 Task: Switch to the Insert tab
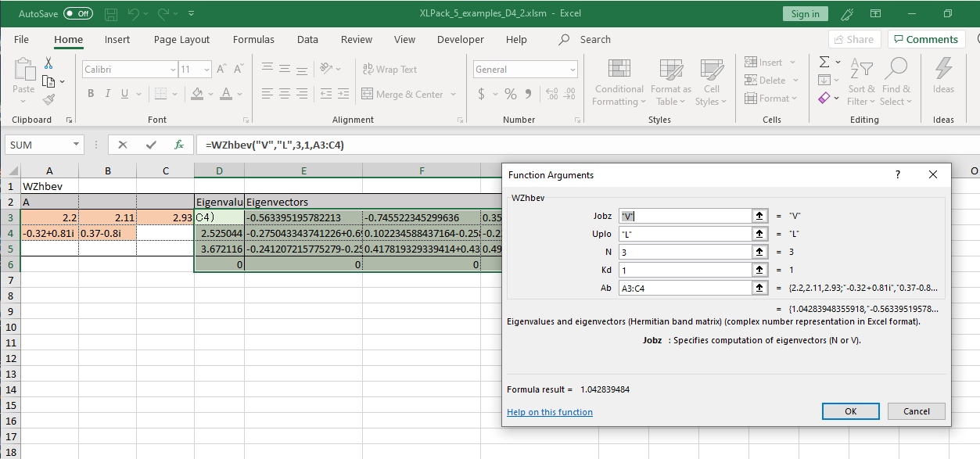pyautogui.click(x=117, y=39)
